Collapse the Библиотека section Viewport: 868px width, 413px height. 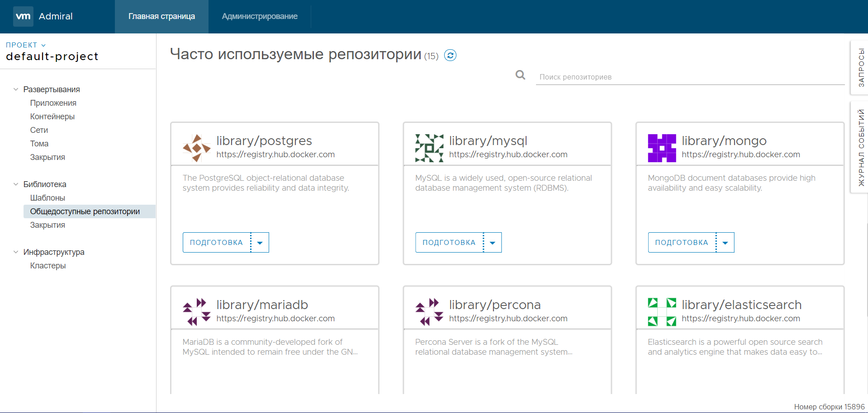[x=16, y=184]
